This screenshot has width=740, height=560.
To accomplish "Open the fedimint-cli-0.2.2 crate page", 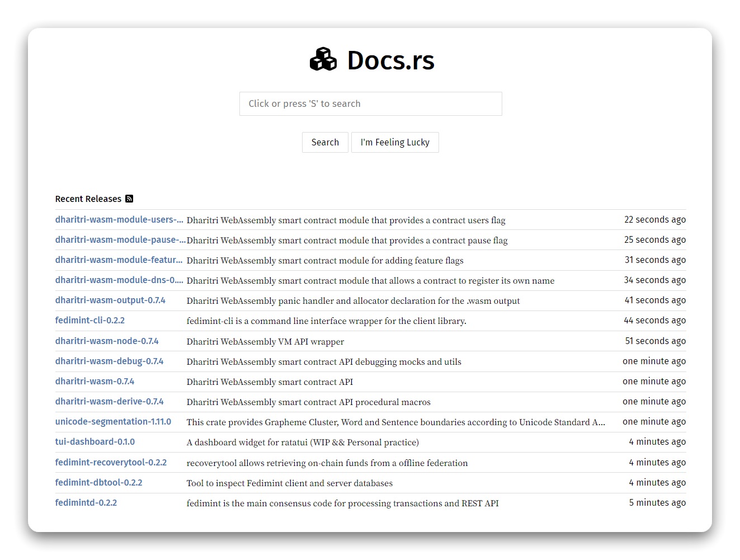I will [90, 320].
